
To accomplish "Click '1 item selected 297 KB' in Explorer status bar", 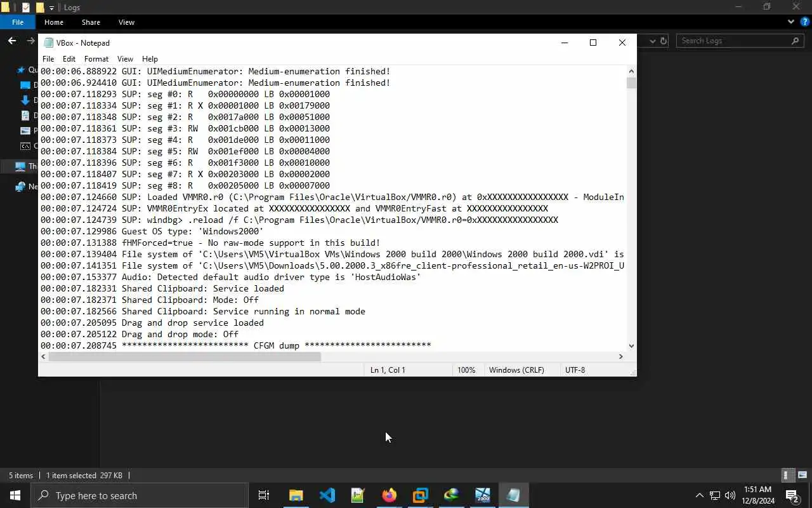I will 84,475.
